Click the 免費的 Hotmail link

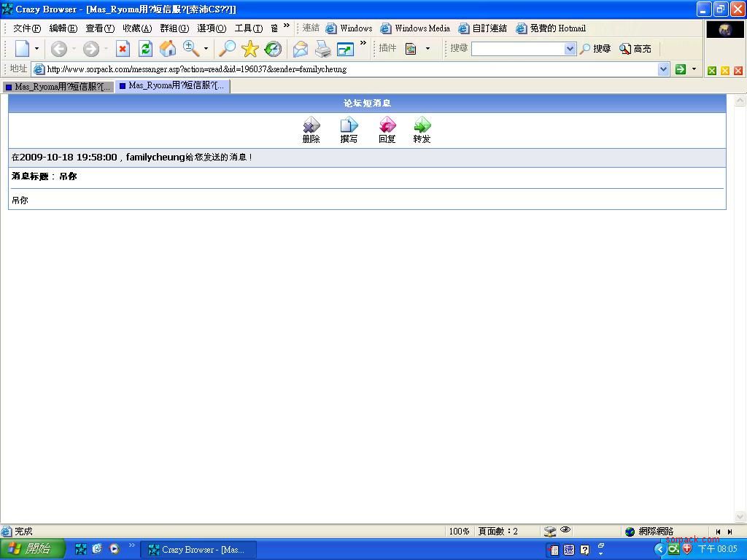(x=551, y=28)
